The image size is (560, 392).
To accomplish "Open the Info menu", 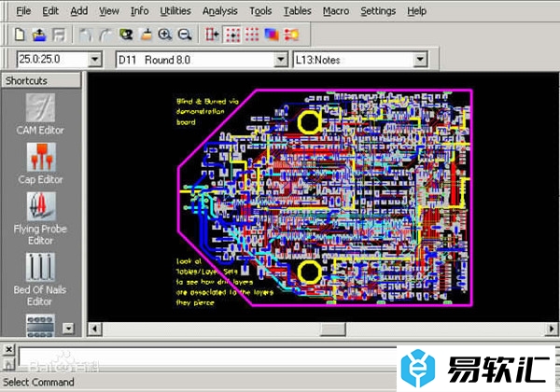I will tap(140, 11).
